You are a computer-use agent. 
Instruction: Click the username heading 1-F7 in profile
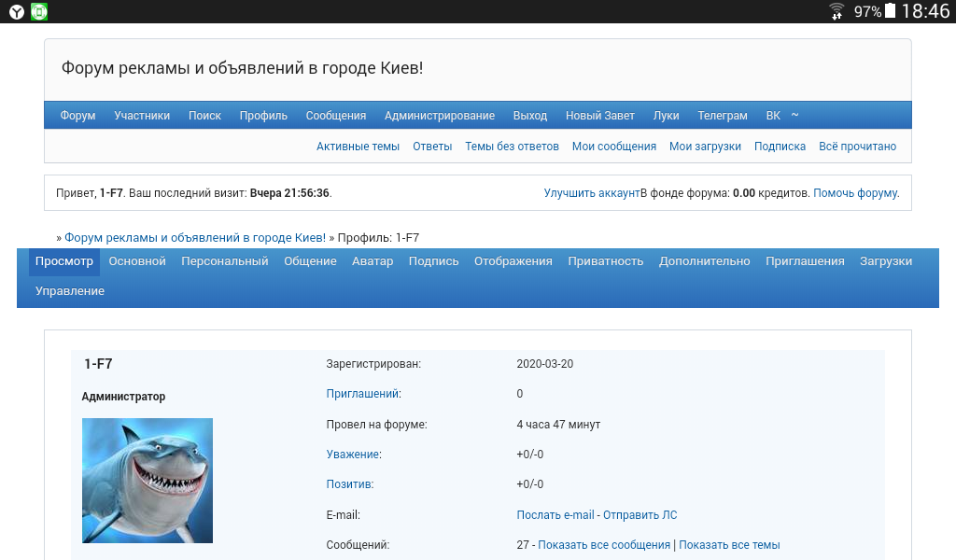click(98, 364)
